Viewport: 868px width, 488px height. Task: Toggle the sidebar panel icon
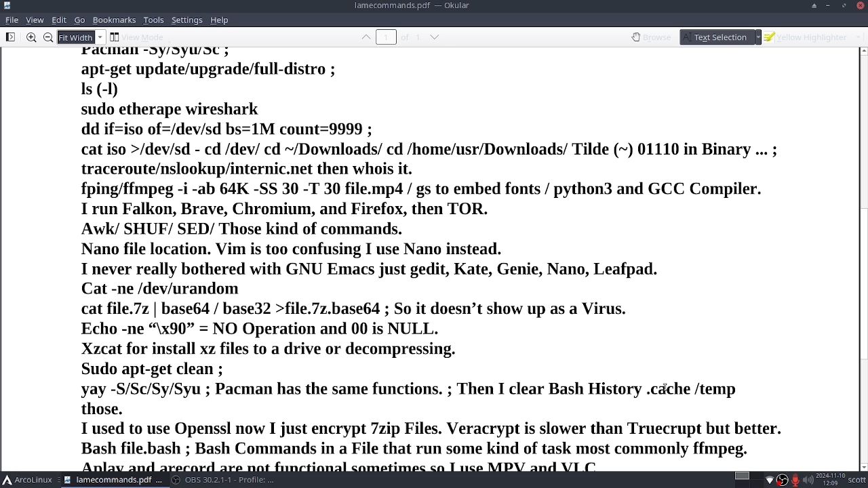coord(10,37)
